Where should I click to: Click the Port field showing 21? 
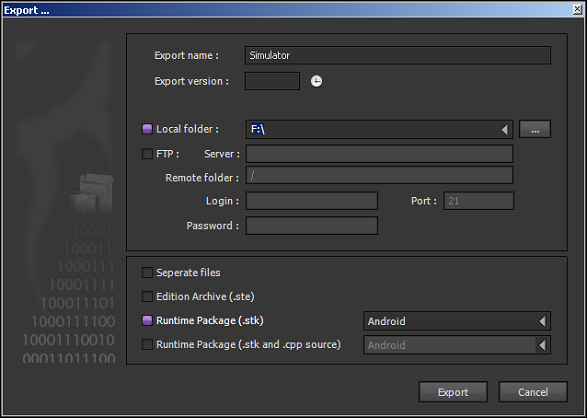click(478, 201)
